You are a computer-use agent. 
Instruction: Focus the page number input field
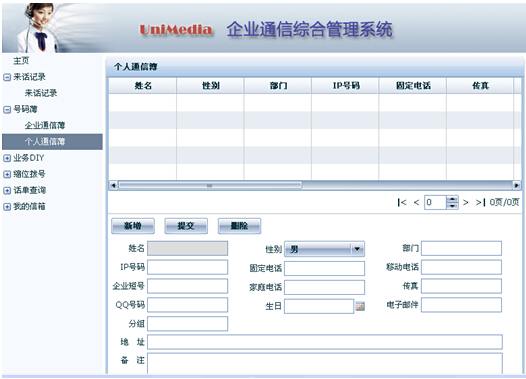[x=435, y=202]
